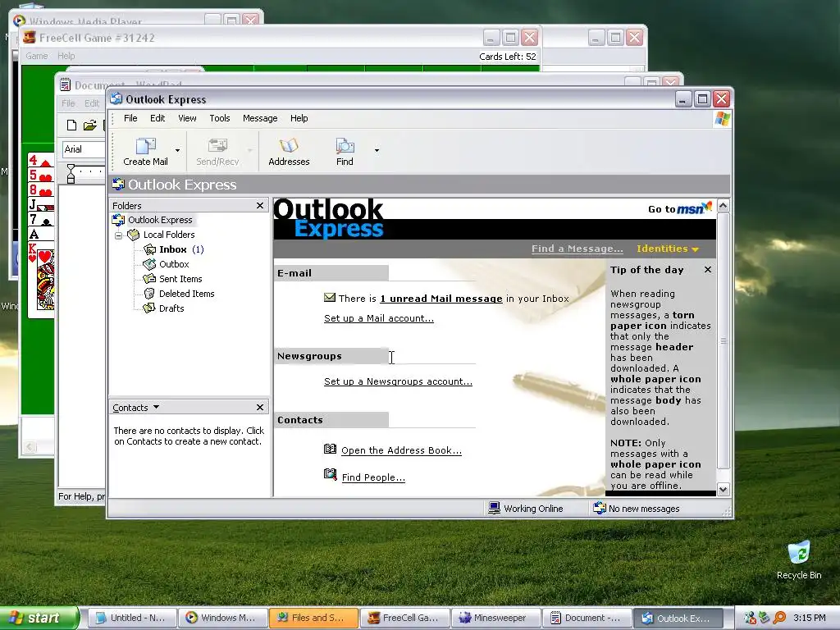Viewport: 840px width, 630px height.
Task: Close the Tip of the day panel
Action: click(708, 269)
